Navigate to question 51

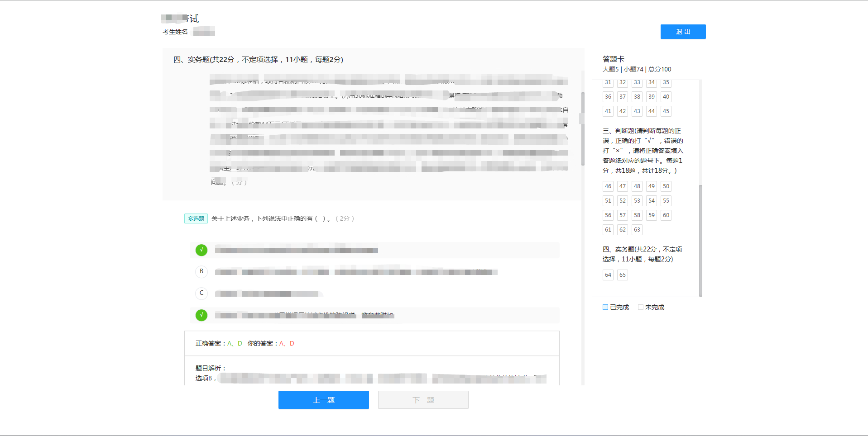pyautogui.click(x=608, y=201)
